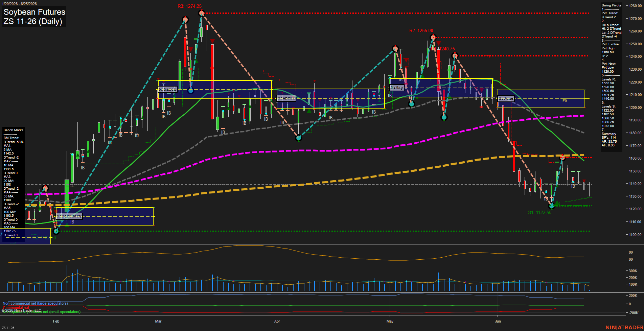
Task: Click the Apr label on the time axis
Action: click(x=277, y=321)
